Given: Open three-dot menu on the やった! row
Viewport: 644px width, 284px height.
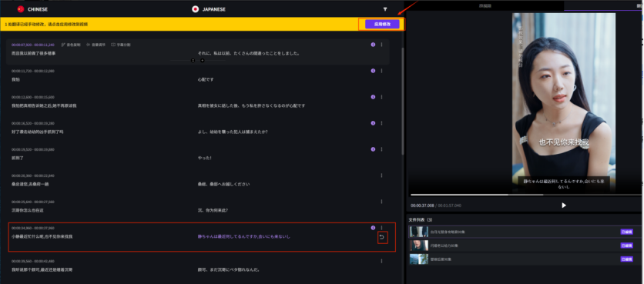Looking at the screenshot, I should pos(381,149).
